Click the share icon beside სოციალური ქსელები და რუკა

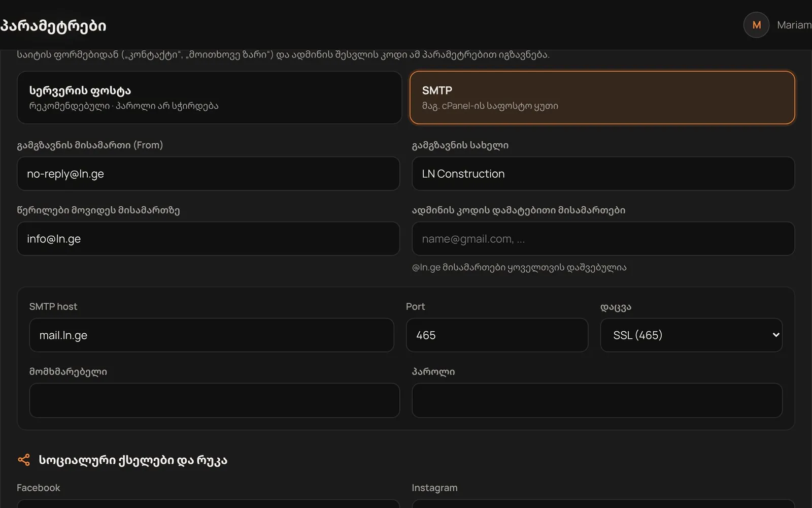pos(24,460)
